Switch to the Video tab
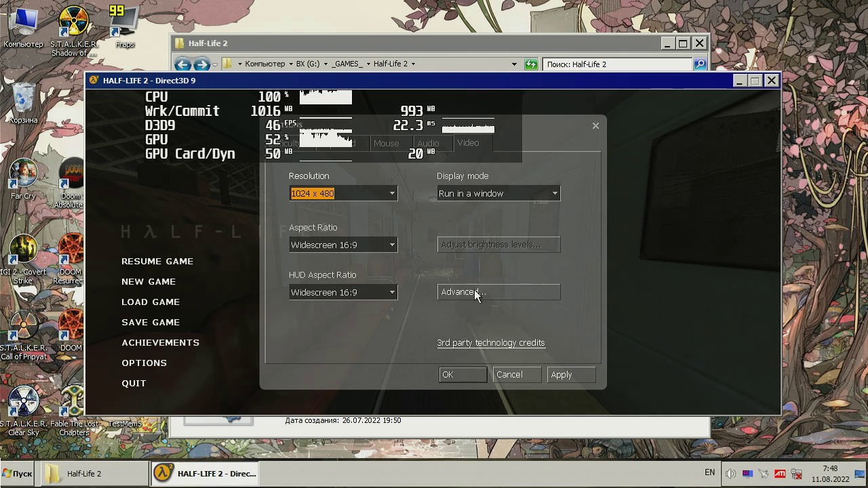Image resolution: width=868 pixels, height=488 pixels. pyautogui.click(x=468, y=143)
